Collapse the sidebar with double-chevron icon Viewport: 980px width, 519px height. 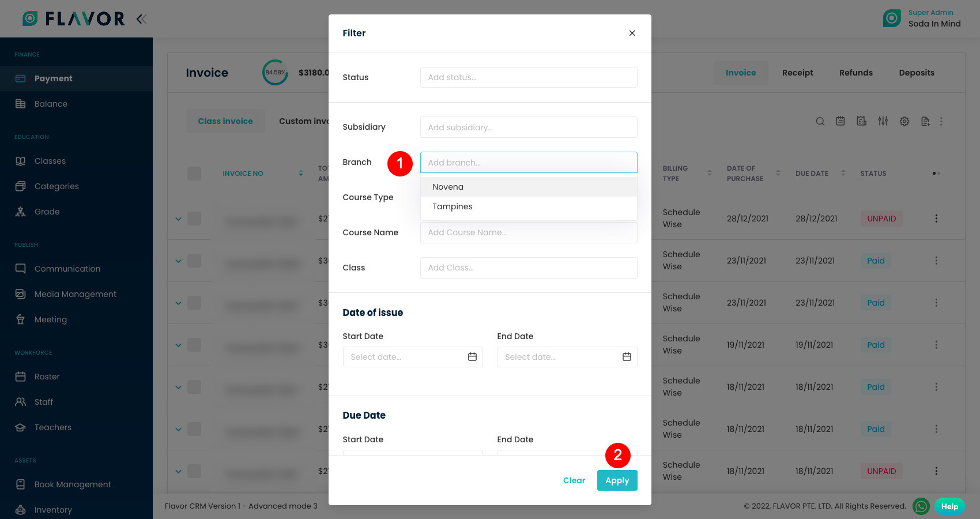pyautogui.click(x=141, y=19)
